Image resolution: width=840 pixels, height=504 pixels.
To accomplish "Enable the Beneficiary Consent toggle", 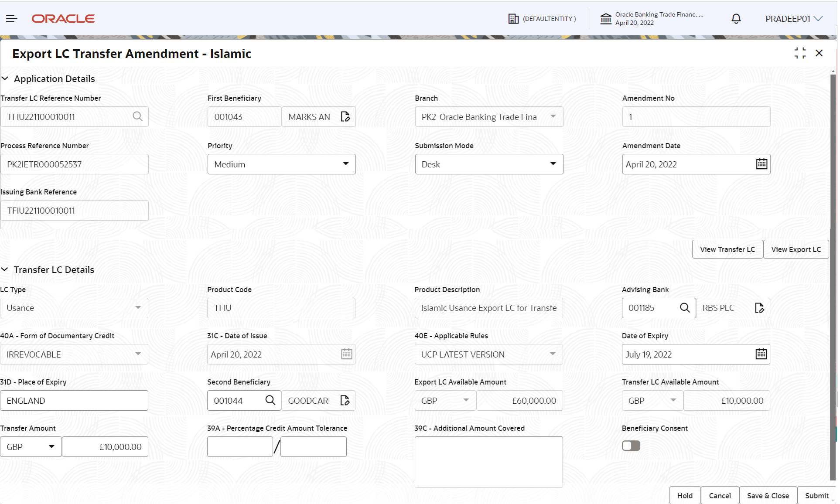I will [x=631, y=445].
